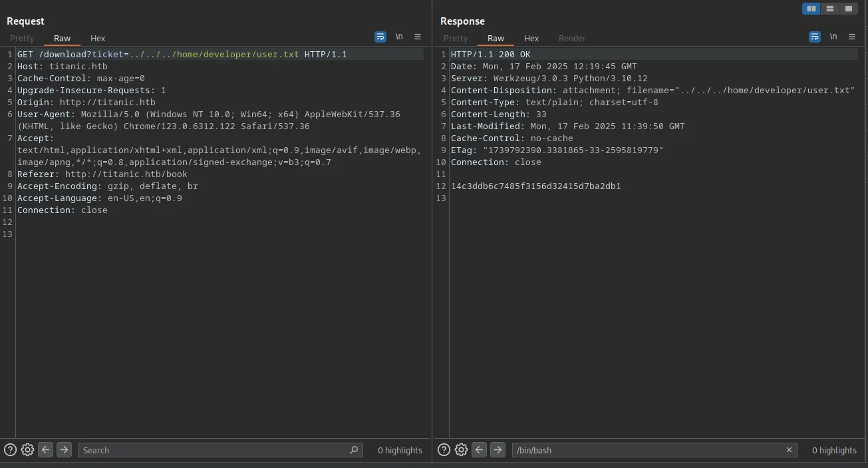Image resolution: width=868 pixels, height=468 pixels.
Task: Click the Origin: http://titanic.htb header
Action: coord(86,103)
